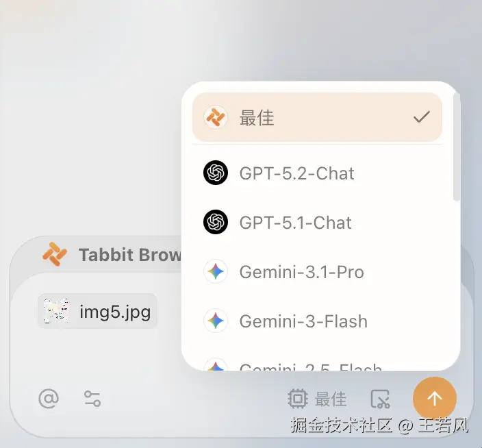Click the OpenAI logo for GPT-5.1-Chat
The width and height of the screenshot is (482, 448).
pos(216,222)
